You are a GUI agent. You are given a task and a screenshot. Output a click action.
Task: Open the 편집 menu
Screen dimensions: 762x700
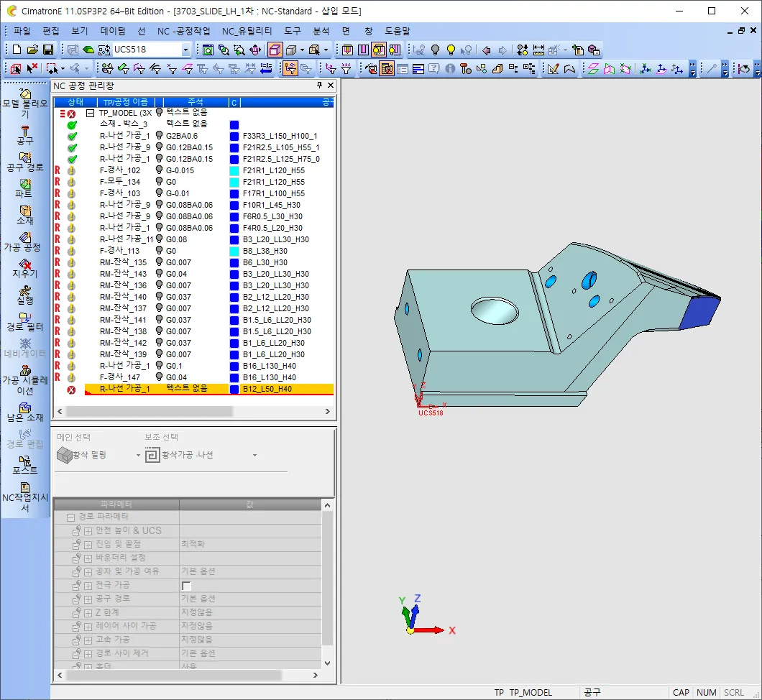coord(51,31)
